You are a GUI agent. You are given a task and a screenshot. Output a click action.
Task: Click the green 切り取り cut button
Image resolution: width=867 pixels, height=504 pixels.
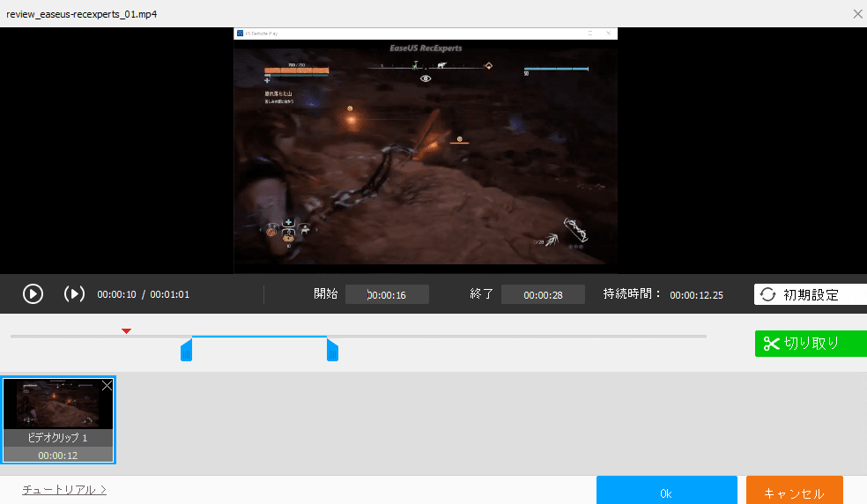tap(811, 344)
